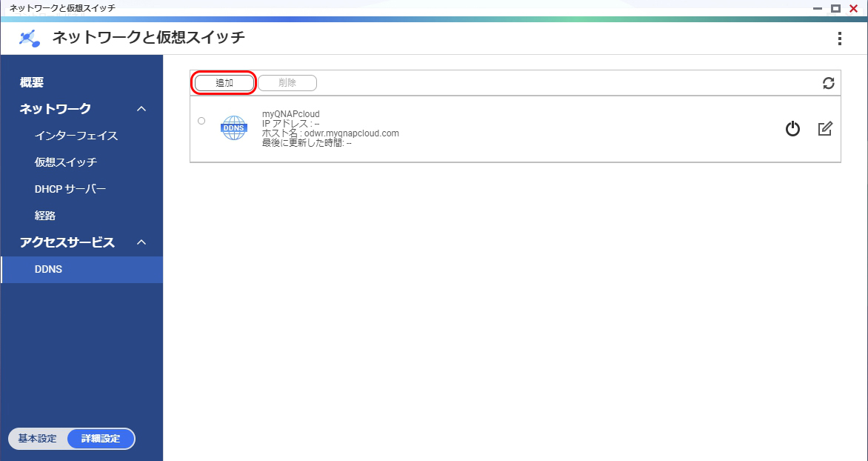The width and height of the screenshot is (868, 461).
Task: Open 経路 in the sidebar
Action: [x=45, y=216]
